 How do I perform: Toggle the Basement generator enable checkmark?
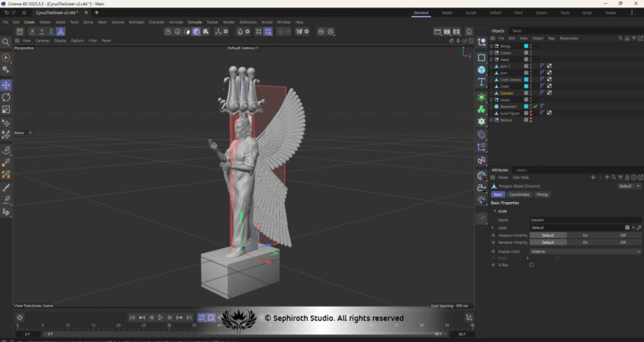(535, 106)
